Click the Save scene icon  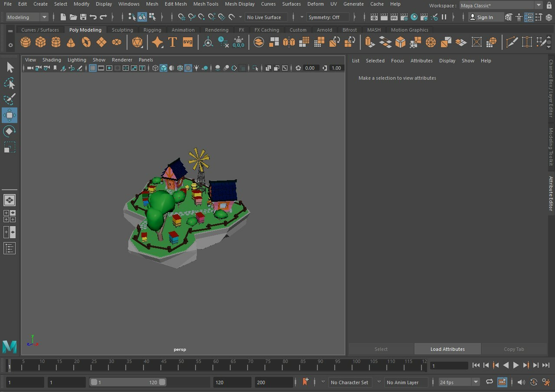[83, 17]
